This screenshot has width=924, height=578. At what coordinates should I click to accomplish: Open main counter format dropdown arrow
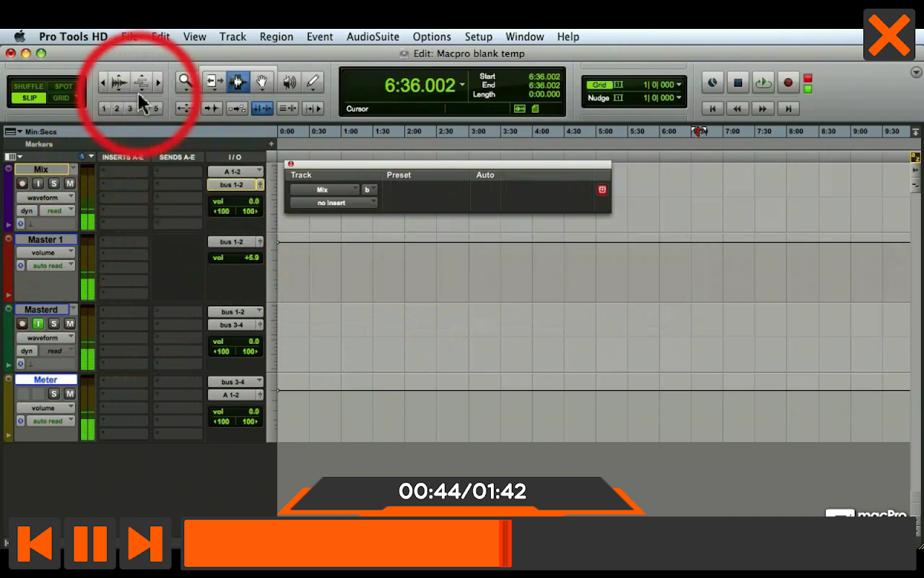pos(462,85)
